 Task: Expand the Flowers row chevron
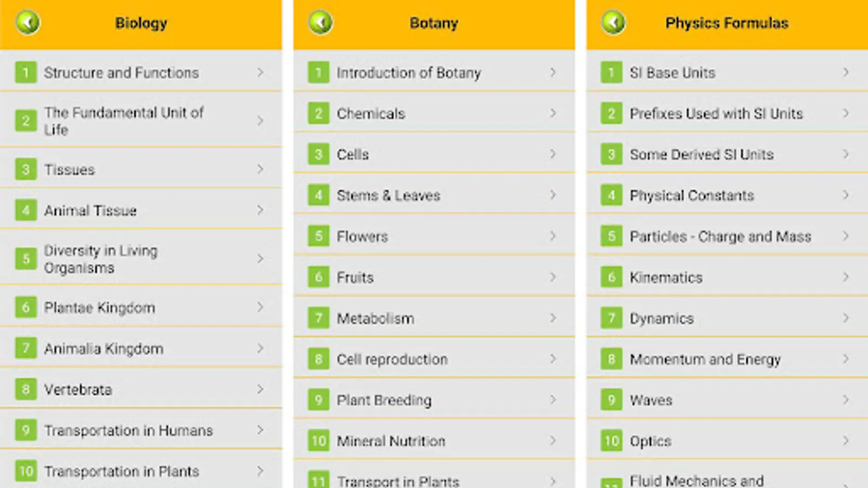[553, 236]
